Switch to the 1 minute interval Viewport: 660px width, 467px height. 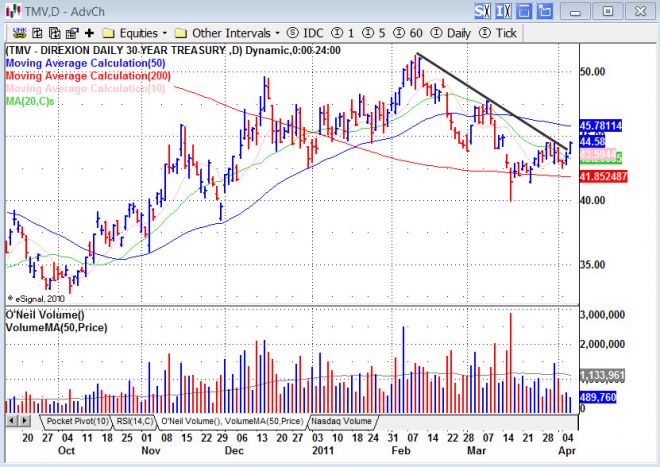coord(343,33)
